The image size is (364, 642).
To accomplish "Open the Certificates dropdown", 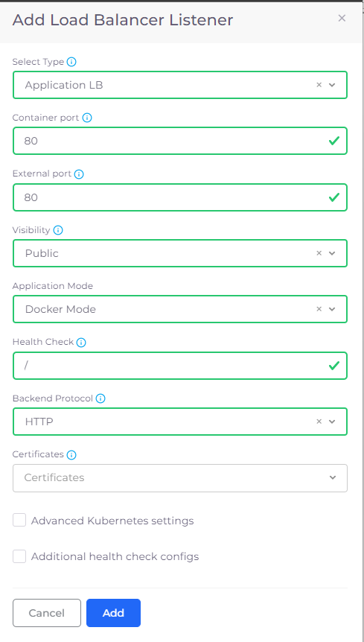I will coord(180,478).
